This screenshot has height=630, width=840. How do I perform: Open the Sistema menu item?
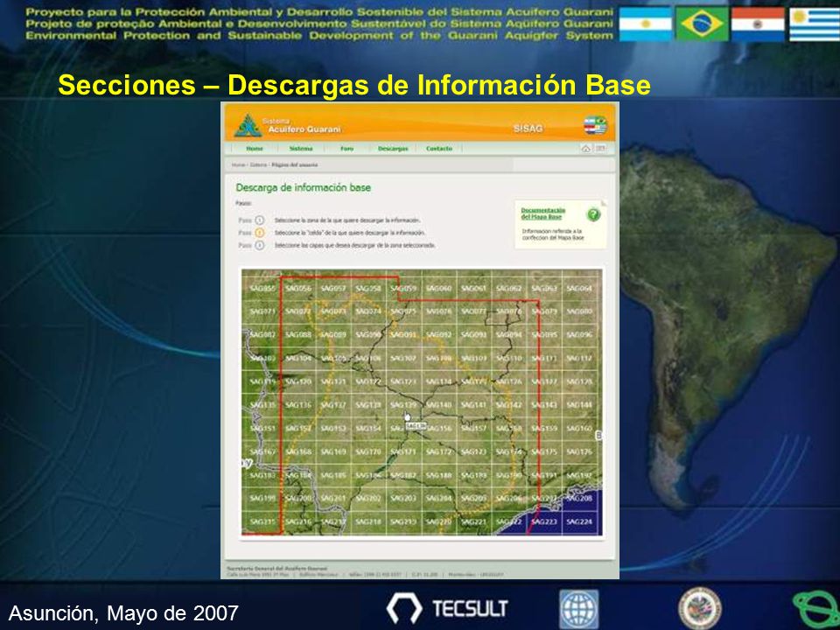pos(300,149)
